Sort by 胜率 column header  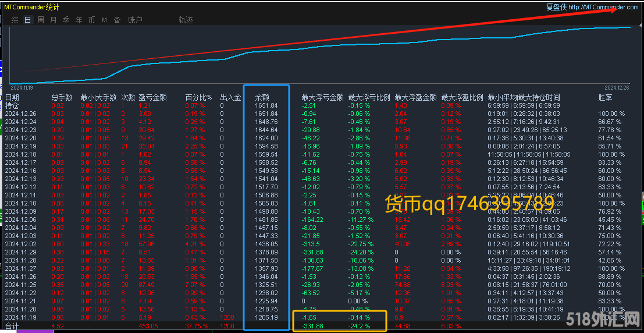coord(606,97)
